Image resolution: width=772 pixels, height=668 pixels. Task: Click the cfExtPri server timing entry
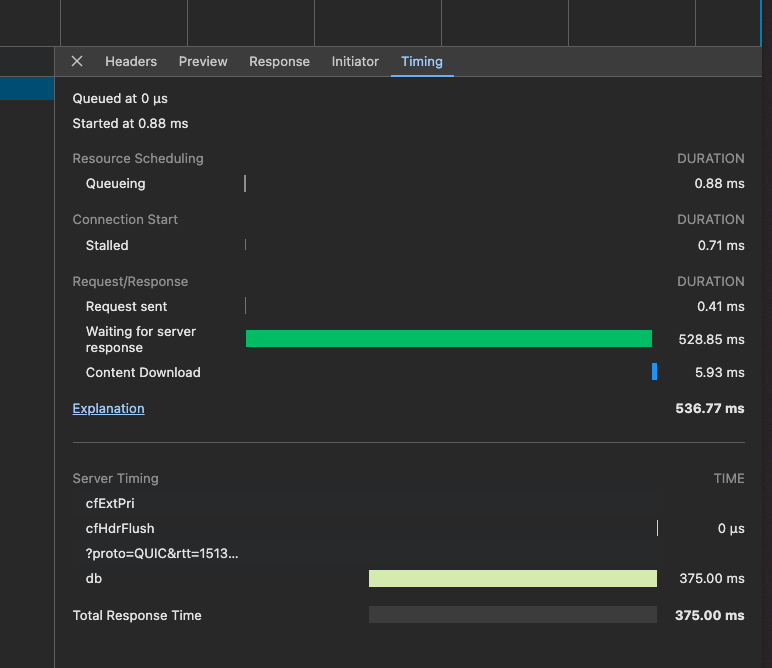(110, 503)
